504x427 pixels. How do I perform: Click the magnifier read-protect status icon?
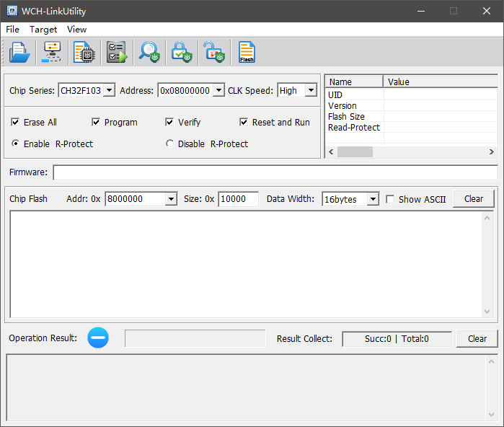[x=149, y=52]
